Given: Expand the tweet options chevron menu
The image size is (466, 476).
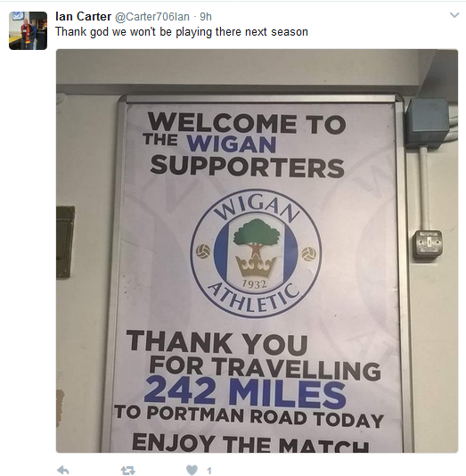Looking at the screenshot, I should (454, 15).
